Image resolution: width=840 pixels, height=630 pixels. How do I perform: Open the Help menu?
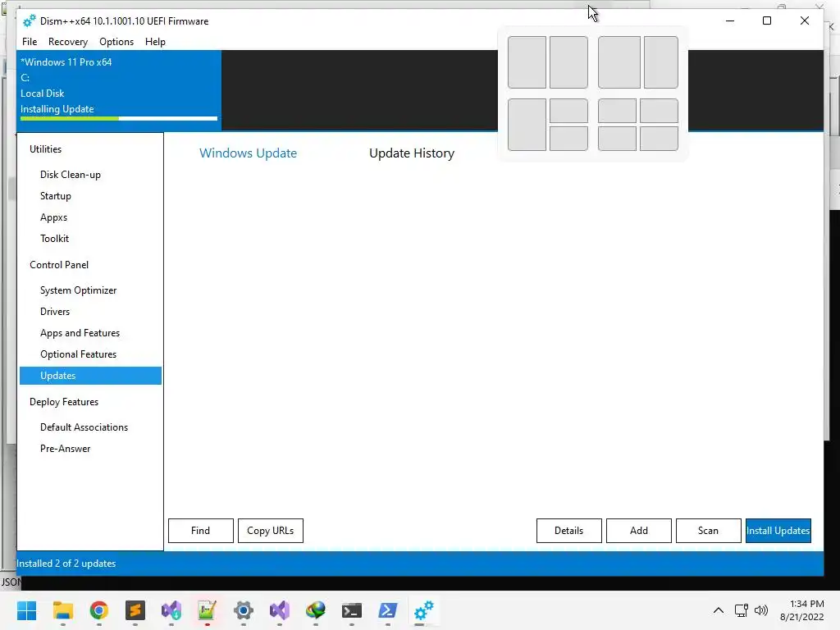click(x=155, y=41)
